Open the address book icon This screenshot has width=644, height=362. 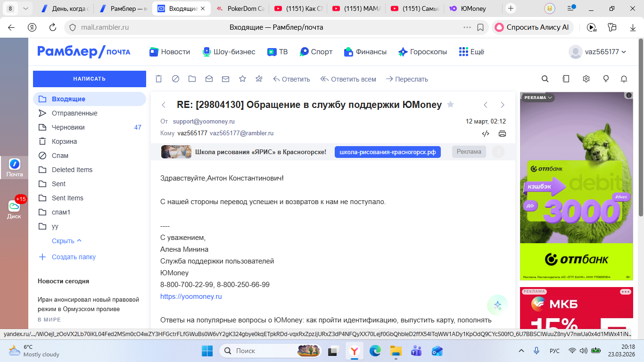coord(566,79)
